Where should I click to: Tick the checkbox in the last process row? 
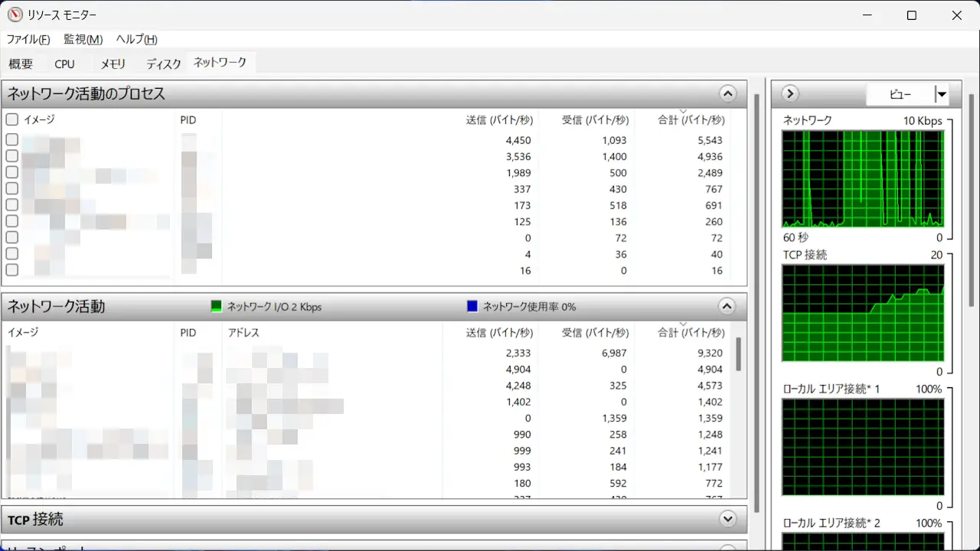pyautogui.click(x=12, y=270)
